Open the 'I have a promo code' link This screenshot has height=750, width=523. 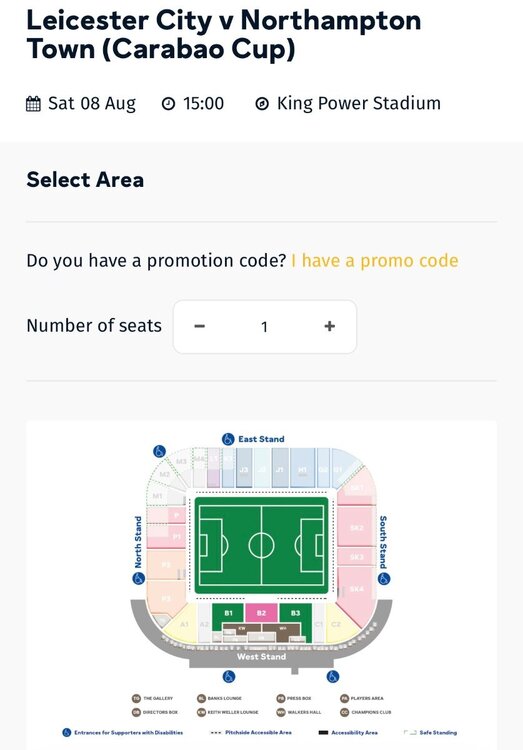tap(375, 261)
